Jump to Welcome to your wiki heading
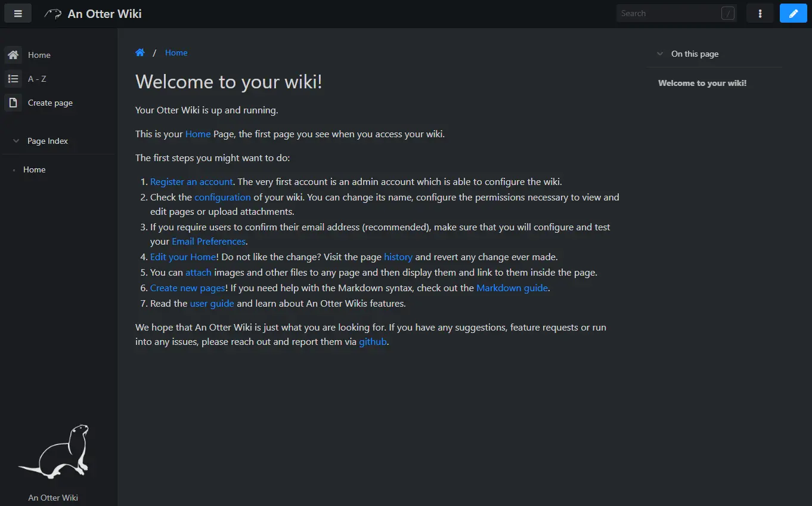The image size is (812, 506). tap(702, 83)
